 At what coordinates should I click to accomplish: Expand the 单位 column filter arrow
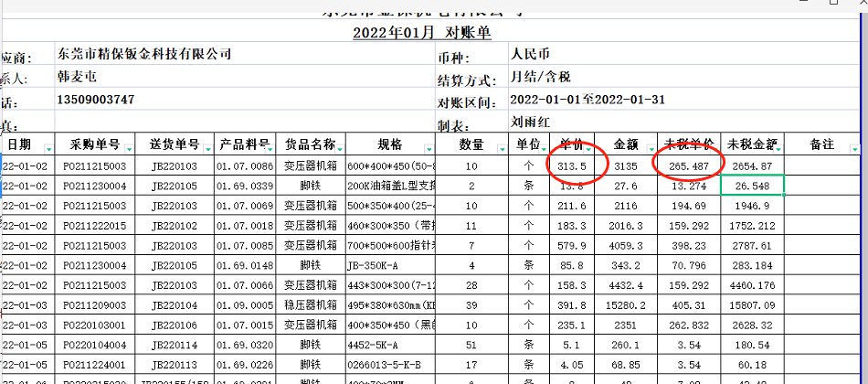pyautogui.click(x=545, y=148)
